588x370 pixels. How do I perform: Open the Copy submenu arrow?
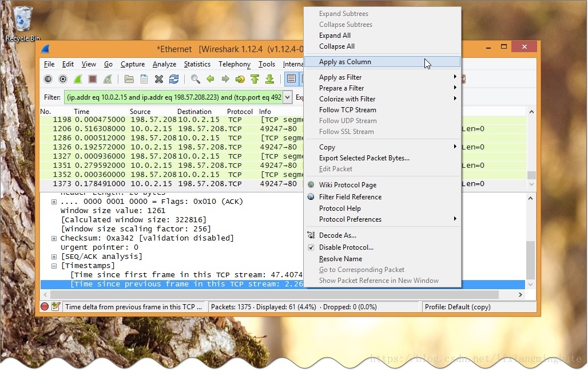tap(455, 147)
